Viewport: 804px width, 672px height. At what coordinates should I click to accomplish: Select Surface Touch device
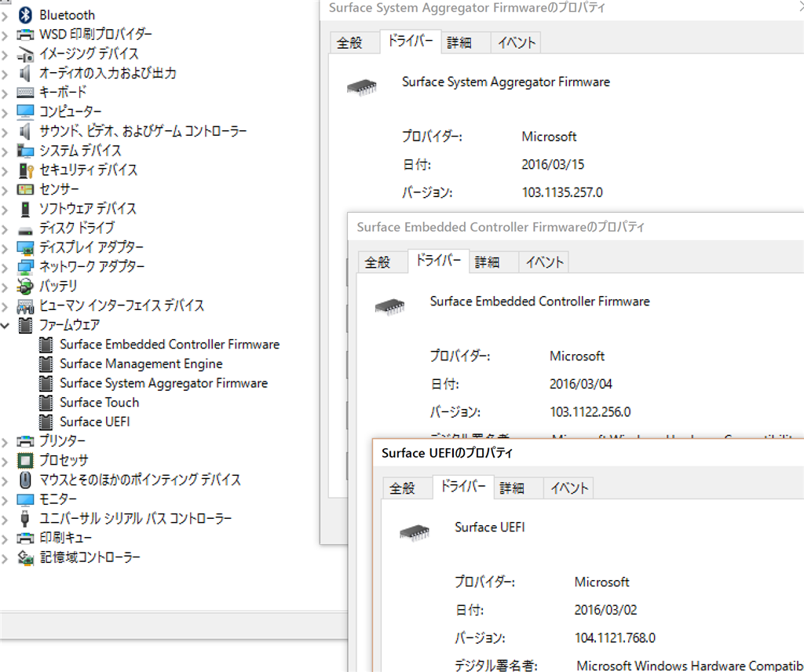click(x=100, y=403)
